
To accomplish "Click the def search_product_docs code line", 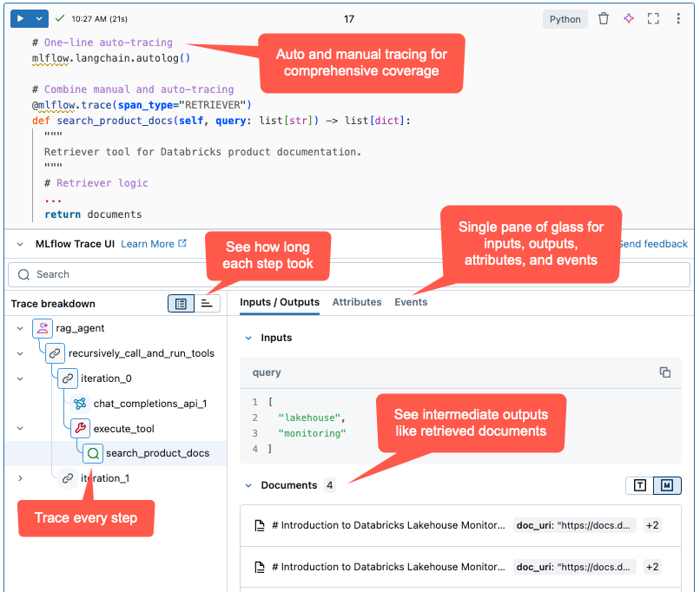I will (x=221, y=121).
